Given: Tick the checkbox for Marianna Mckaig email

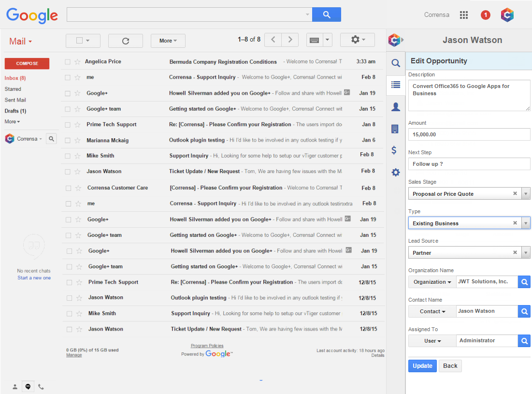Looking at the screenshot, I should pyautogui.click(x=68, y=141).
